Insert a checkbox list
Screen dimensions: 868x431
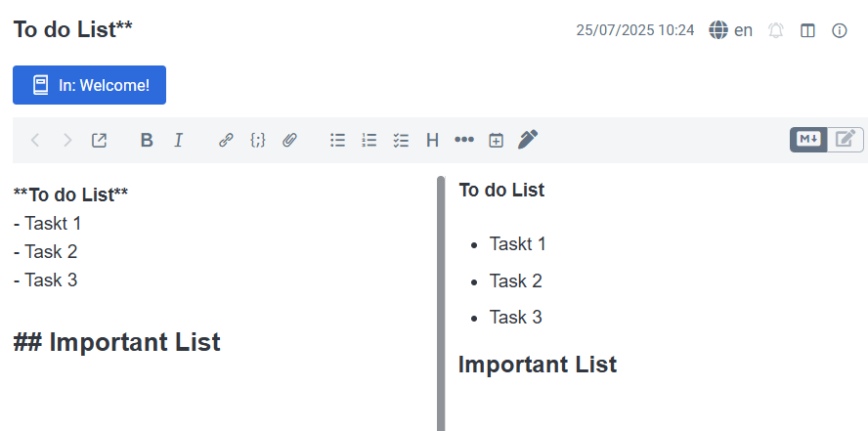[400, 140]
